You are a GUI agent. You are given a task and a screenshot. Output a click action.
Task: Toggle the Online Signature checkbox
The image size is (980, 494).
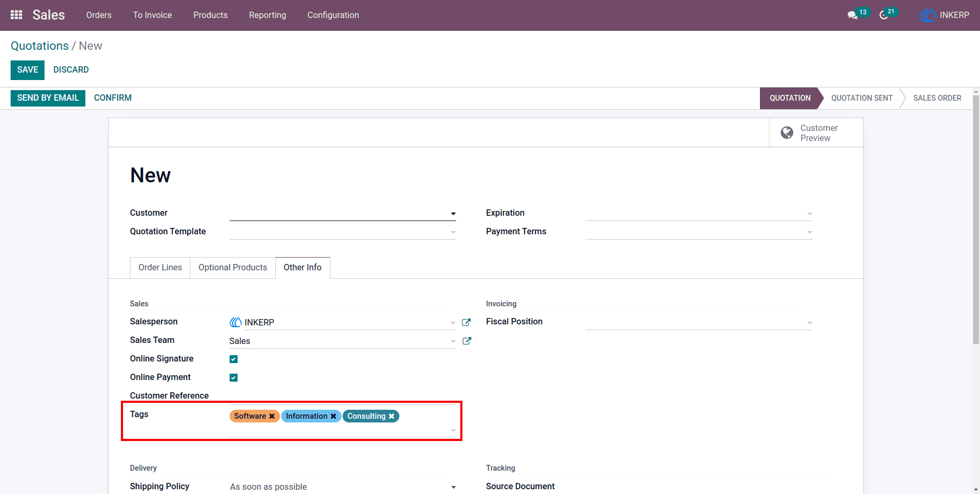coord(233,359)
